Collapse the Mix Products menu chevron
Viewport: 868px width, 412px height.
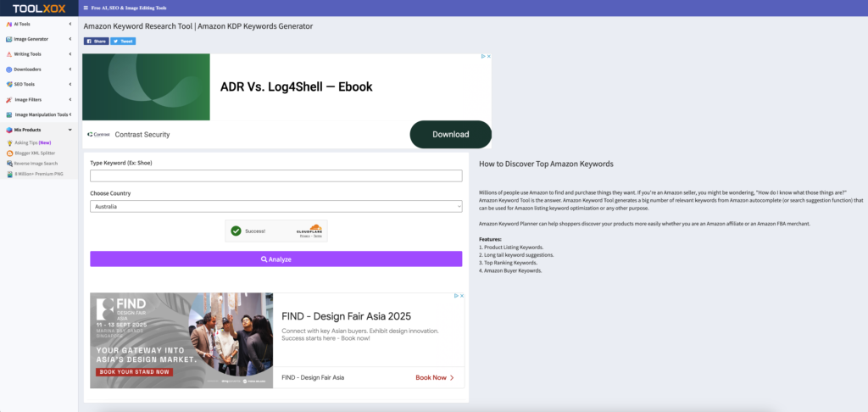click(70, 131)
